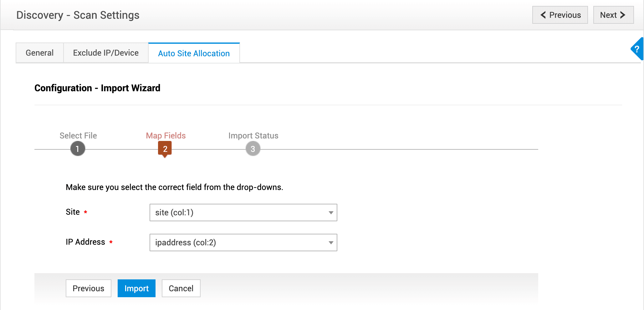The image size is (644, 310).
Task: Go back using the wizard's bottom Previous button
Action: coord(88,288)
